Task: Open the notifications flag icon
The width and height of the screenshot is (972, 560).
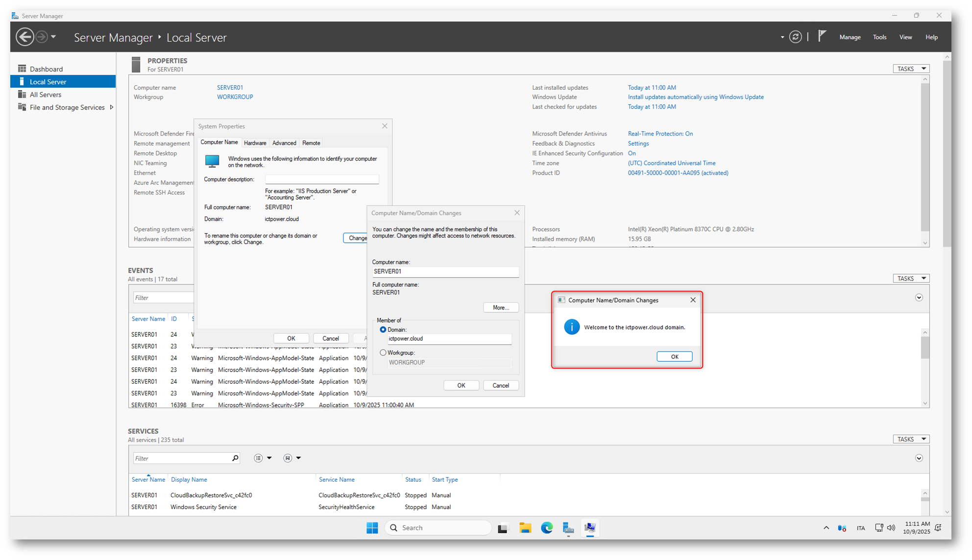Action: 822,36
